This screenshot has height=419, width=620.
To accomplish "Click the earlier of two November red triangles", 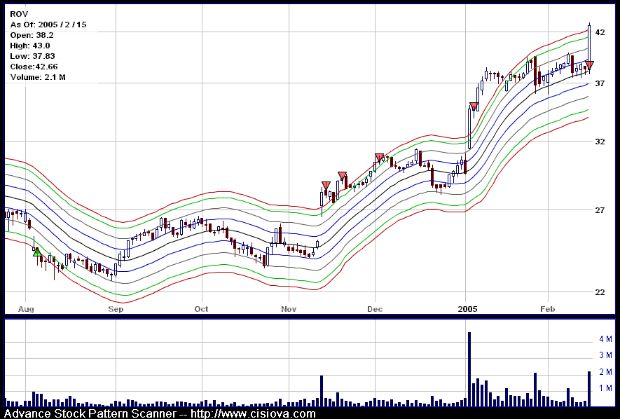I will pos(326,185).
